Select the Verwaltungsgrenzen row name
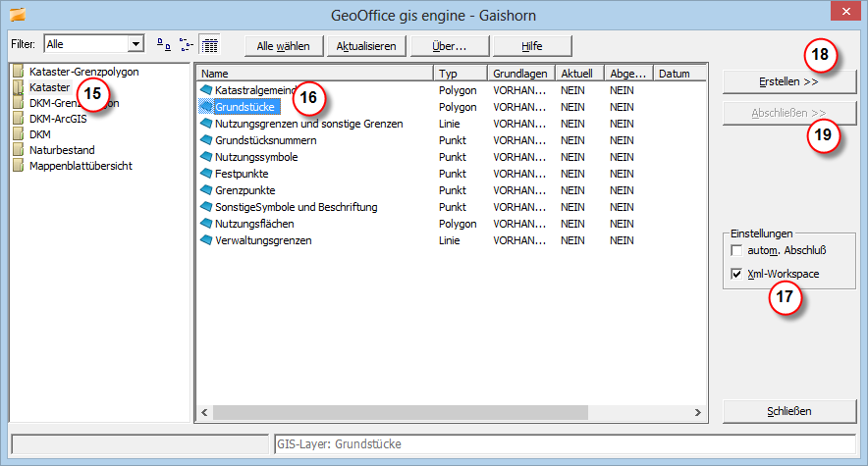Screen dimensions: 868x466 (x=263, y=240)
